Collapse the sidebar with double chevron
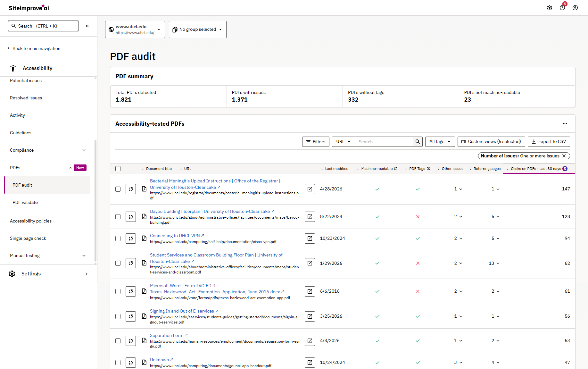This screenshot has height=369, width=588. pyautogui.click(x=87, y=26)
